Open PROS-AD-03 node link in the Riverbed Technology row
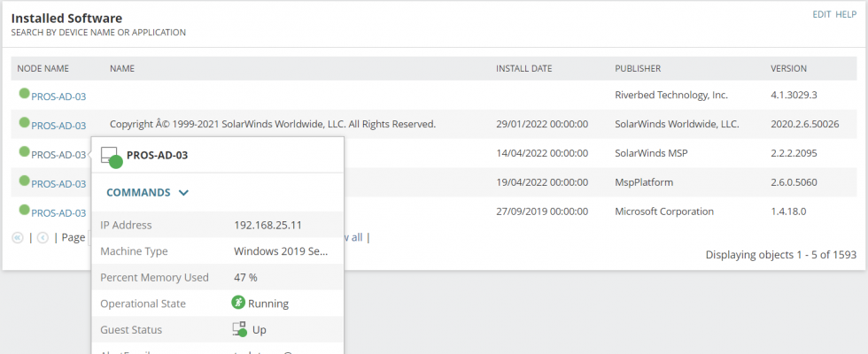The width and height of the screenshot is (868, 354). pos(58,96)
